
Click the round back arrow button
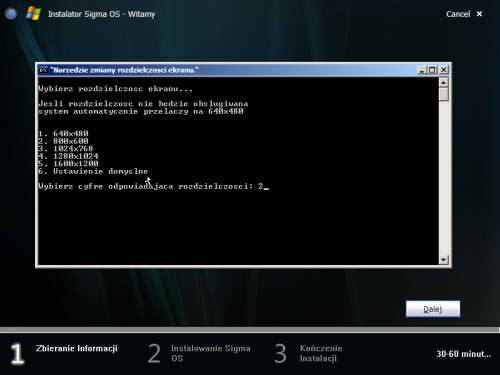[x=11, y=14]
